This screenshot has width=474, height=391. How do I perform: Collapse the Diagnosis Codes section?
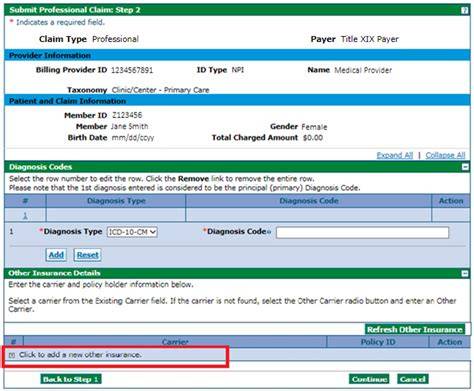pyautogui.click(x=465, y=167)
